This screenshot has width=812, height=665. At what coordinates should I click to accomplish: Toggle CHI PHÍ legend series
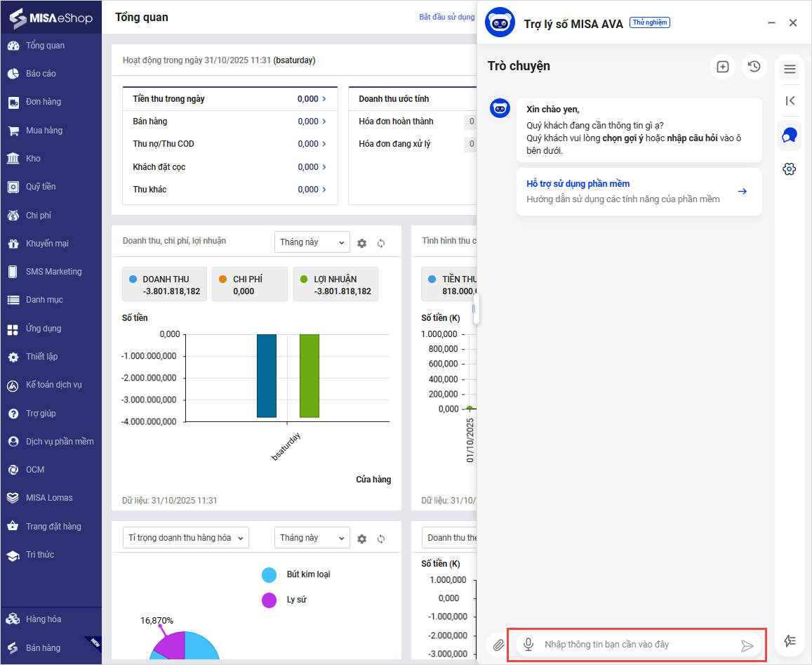(x=249, y=284)
